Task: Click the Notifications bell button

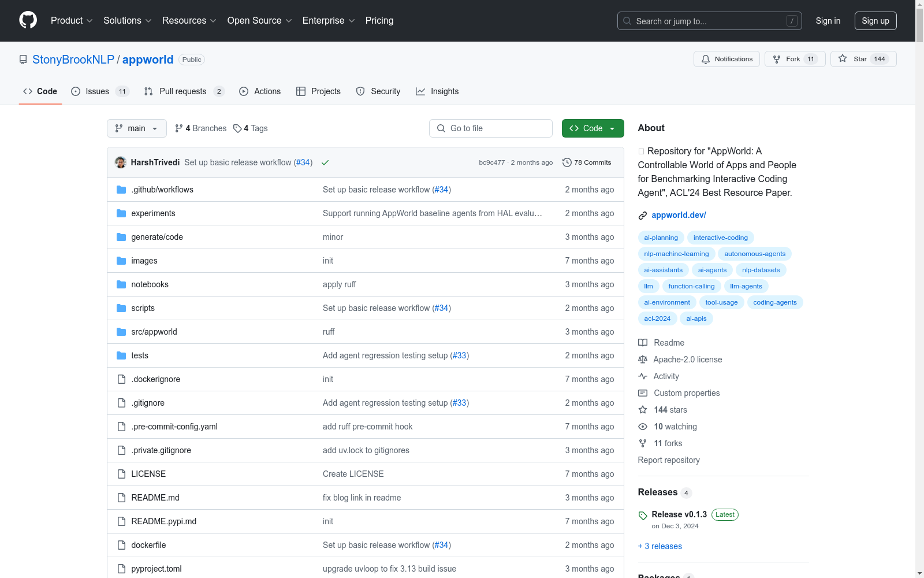Action: tap(726, 59)
